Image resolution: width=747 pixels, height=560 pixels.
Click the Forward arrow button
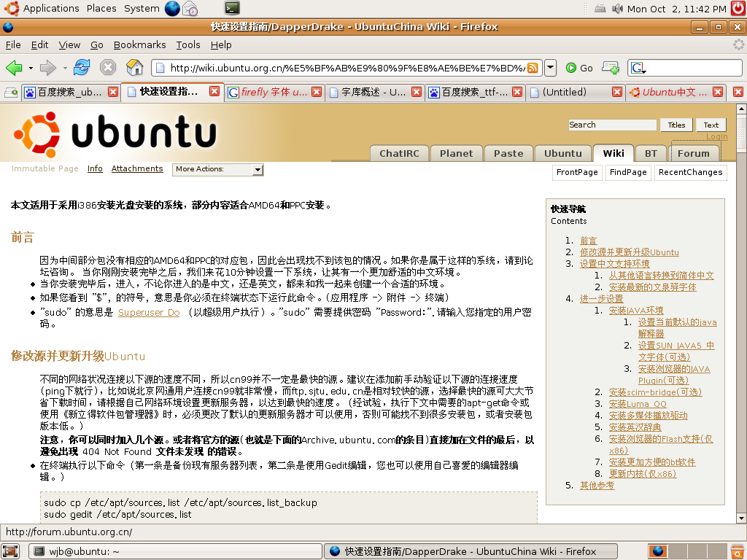coord(47,68)
